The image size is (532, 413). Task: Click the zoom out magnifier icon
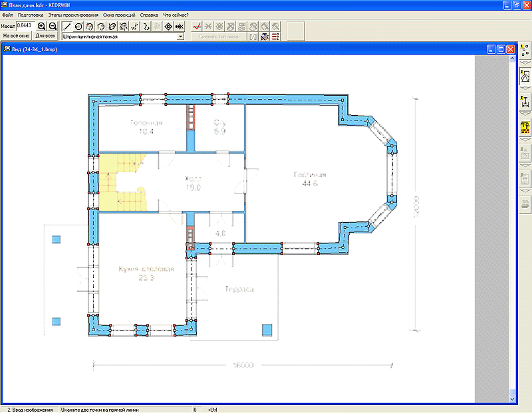(53, 26)
